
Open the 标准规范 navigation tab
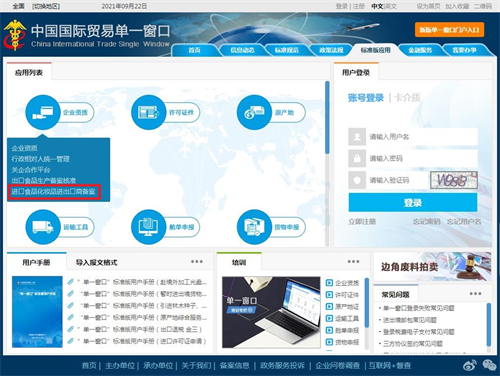(287, 50)
